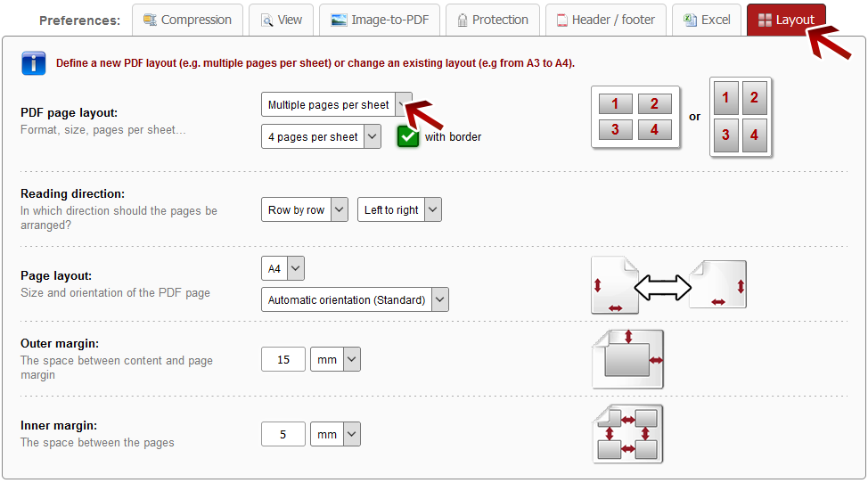Expand the '4 pages per sheet' dropdown
The image size is (868, 483).
tap(321, 137)
